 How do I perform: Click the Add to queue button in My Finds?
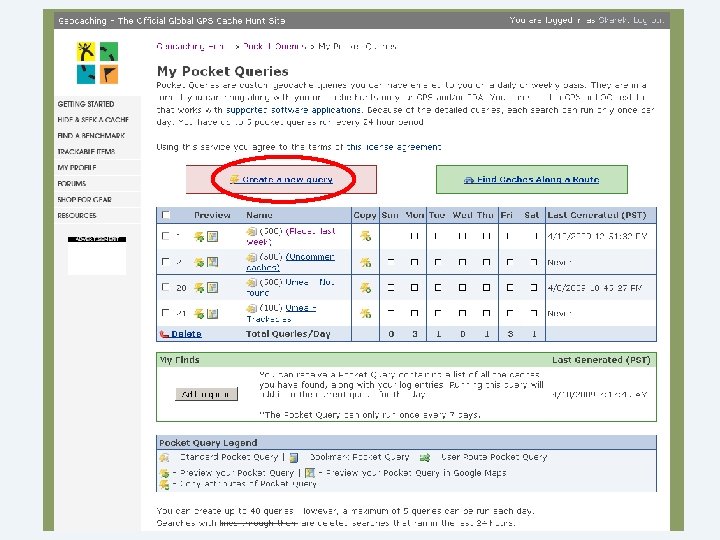[x=206, y=394]
